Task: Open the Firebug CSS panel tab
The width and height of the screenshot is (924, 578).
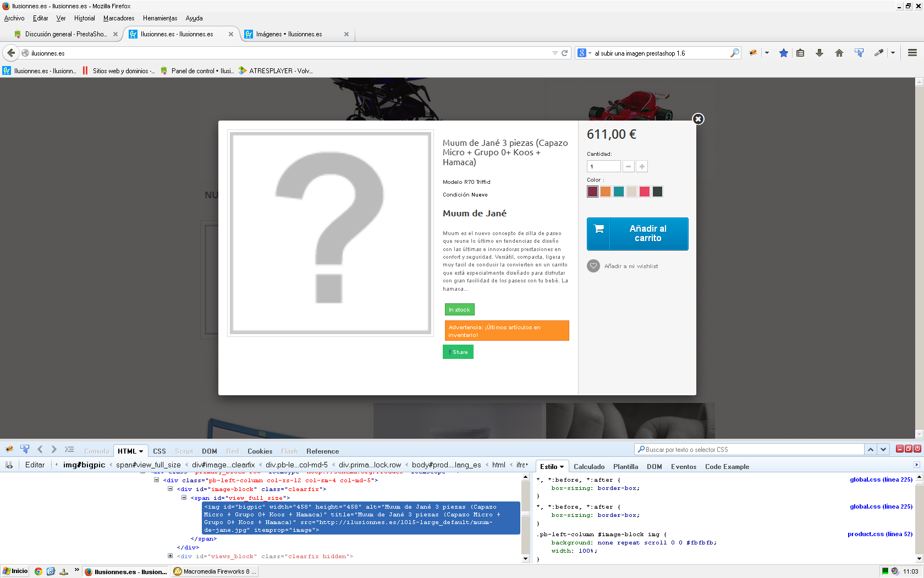Action: tap(159, 451)
